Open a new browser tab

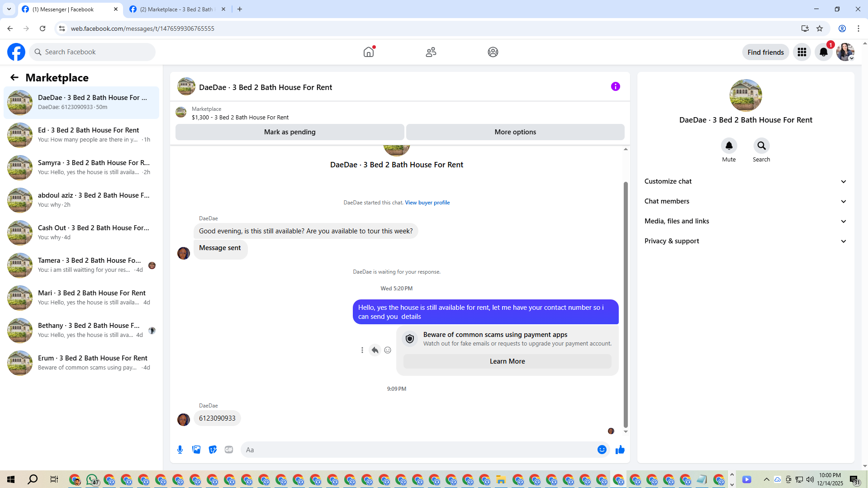240,9
